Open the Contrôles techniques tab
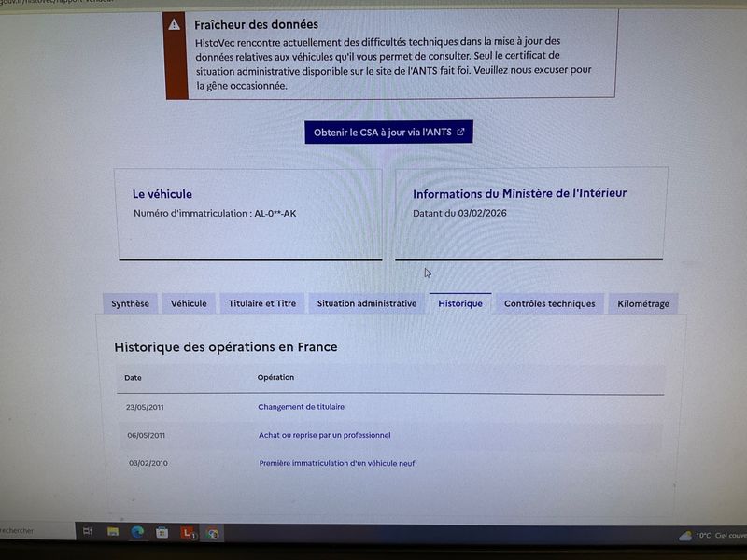Image resolution: width=747 pixels, height=560 pixels. coord(549,303)
